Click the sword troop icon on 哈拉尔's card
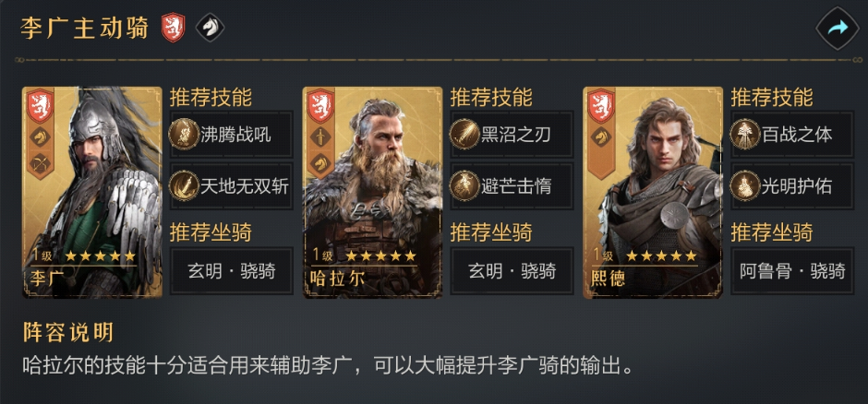The width and height of the screenshot is (868, 404). tap(321, 137)
